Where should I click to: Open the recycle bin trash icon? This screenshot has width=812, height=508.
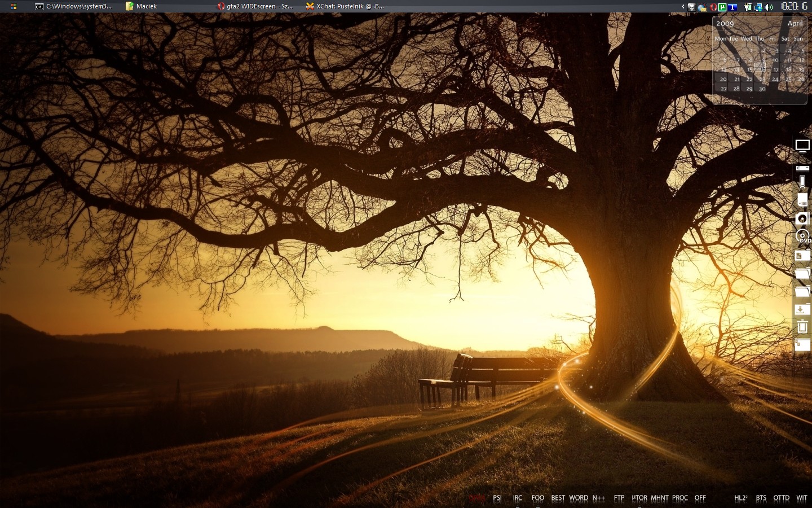[802, 326]
